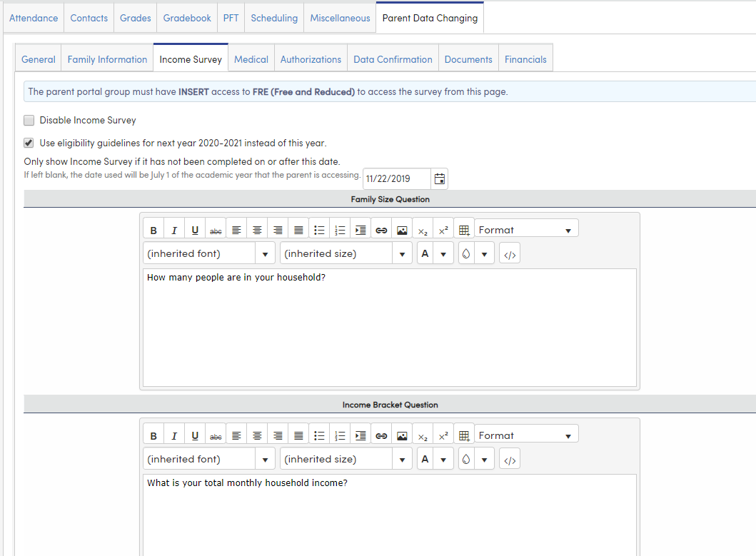
Task: Open the Format dropdown in Family Size toolbar
Action: coord(526,228)
